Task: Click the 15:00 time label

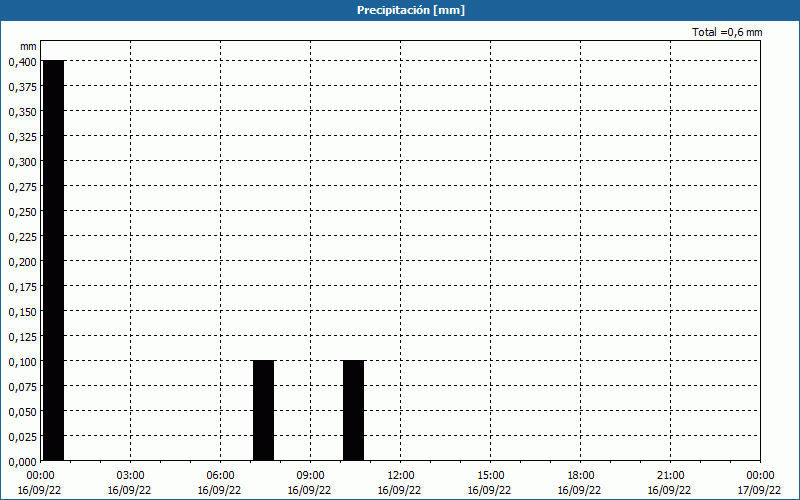Action: coord(490,476)
